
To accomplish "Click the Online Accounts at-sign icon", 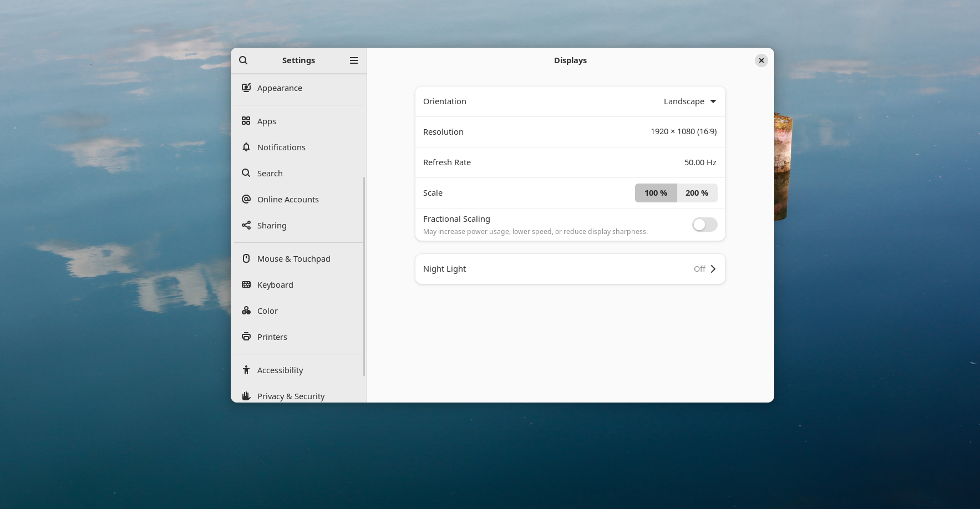I will (246, 199).
